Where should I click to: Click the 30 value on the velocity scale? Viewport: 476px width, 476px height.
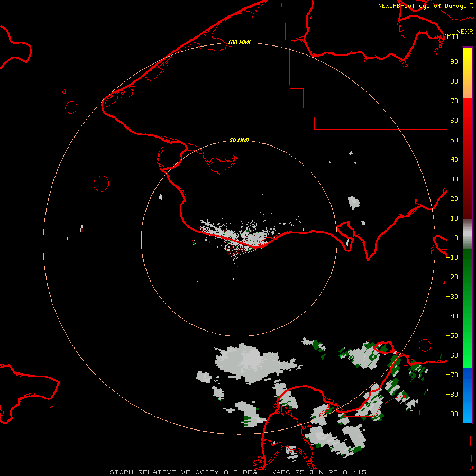click(454, 179)
